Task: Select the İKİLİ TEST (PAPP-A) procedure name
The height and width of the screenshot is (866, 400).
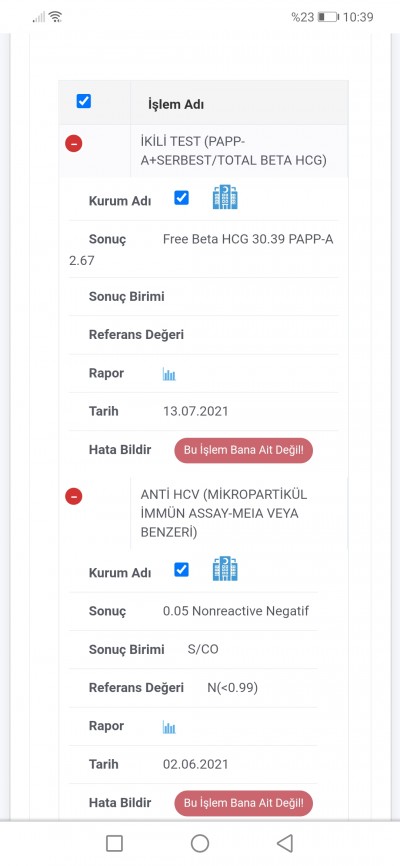Action: pos(234,151)
